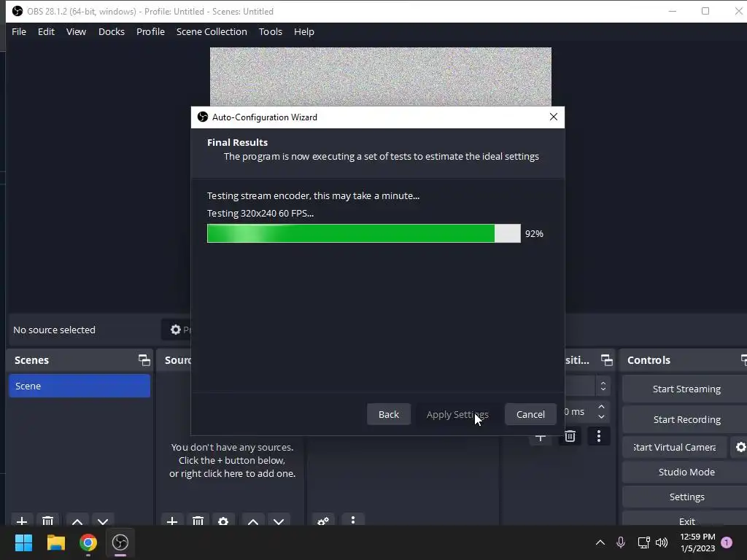
Task: Cancel the Auto-Configuration Wizard
Action: pyautogui.click(x=530, y=414)
